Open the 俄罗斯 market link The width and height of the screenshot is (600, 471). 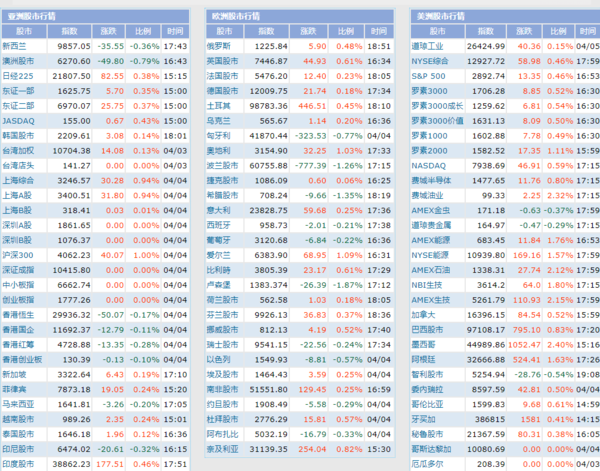(x=219, y=46)
